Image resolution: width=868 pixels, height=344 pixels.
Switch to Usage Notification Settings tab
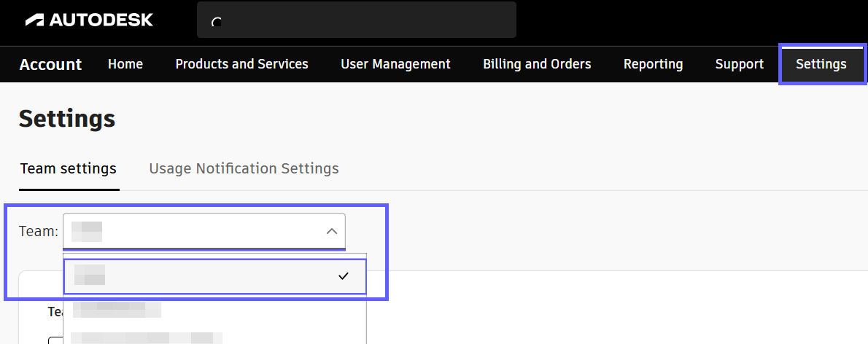[244, 168]
